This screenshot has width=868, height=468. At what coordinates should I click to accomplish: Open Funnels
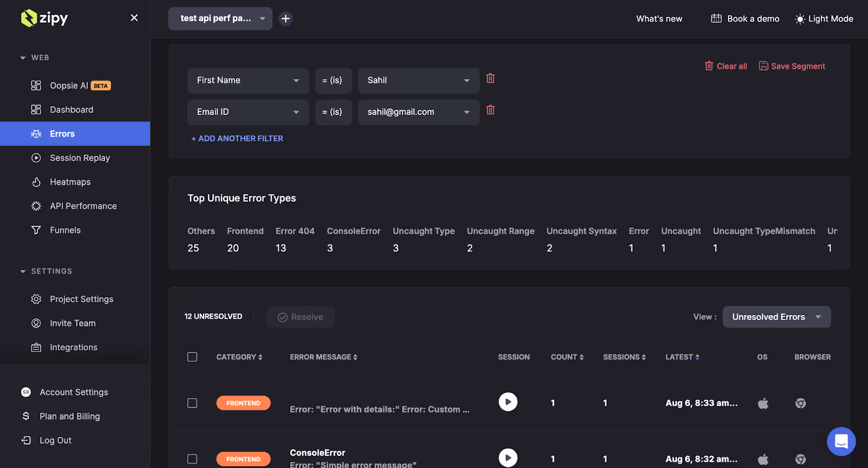point(75,230)
